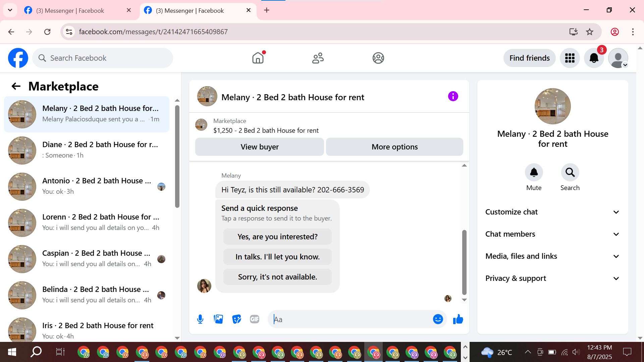
Task: Expand Media, files and links
Action: coord(552,256)
